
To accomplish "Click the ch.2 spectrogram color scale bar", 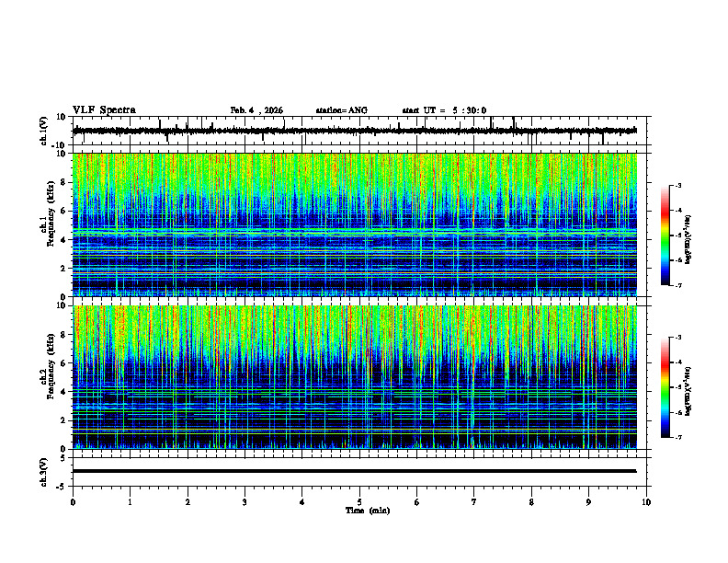I will pos(665,387).
